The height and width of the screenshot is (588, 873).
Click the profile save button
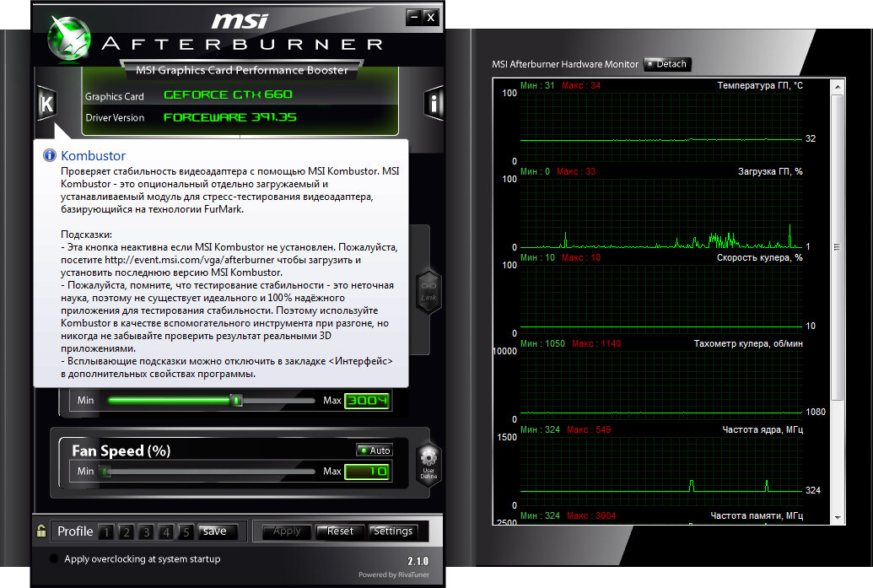pyautogui.click(x=218, y=531)
